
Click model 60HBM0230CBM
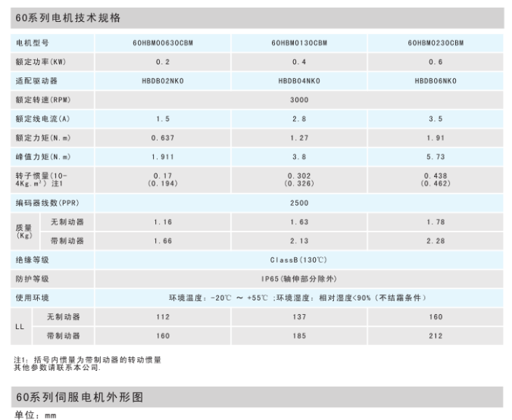(436, 42)
